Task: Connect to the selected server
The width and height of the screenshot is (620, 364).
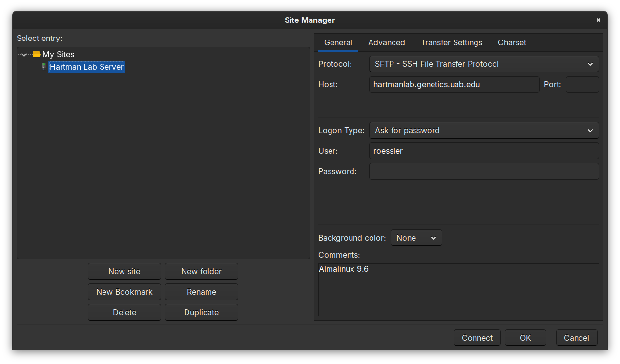Action: (477, 338)
